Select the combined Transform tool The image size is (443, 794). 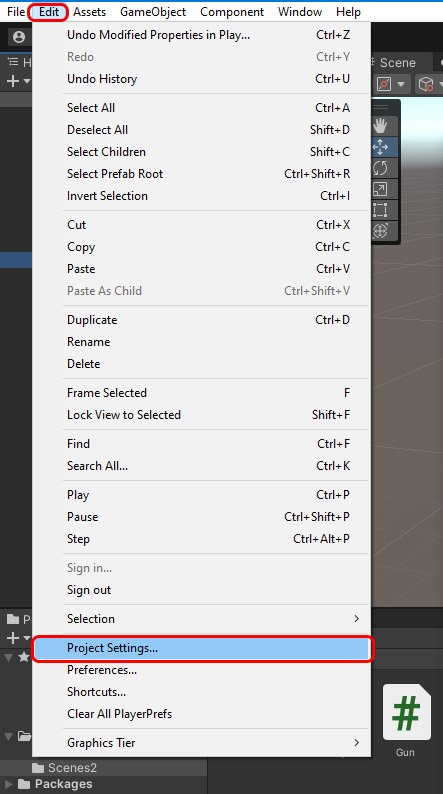(x=380, y=231)
